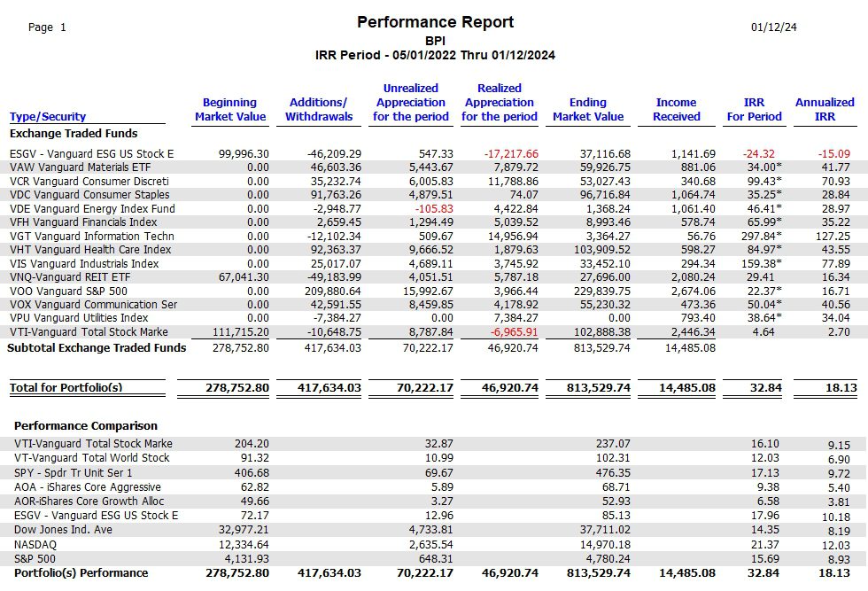868x591 pixels.
Task: Click the NASDAQ IRR value 21.37
Action: [x=765, y=544]
